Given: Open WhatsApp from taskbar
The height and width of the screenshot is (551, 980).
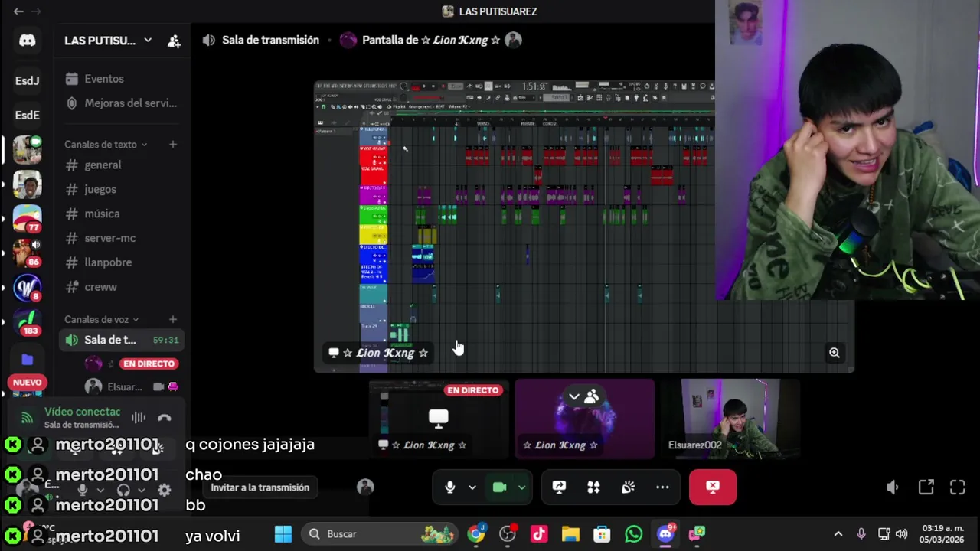Looking at the screenshot, I should tap(633, 534).
